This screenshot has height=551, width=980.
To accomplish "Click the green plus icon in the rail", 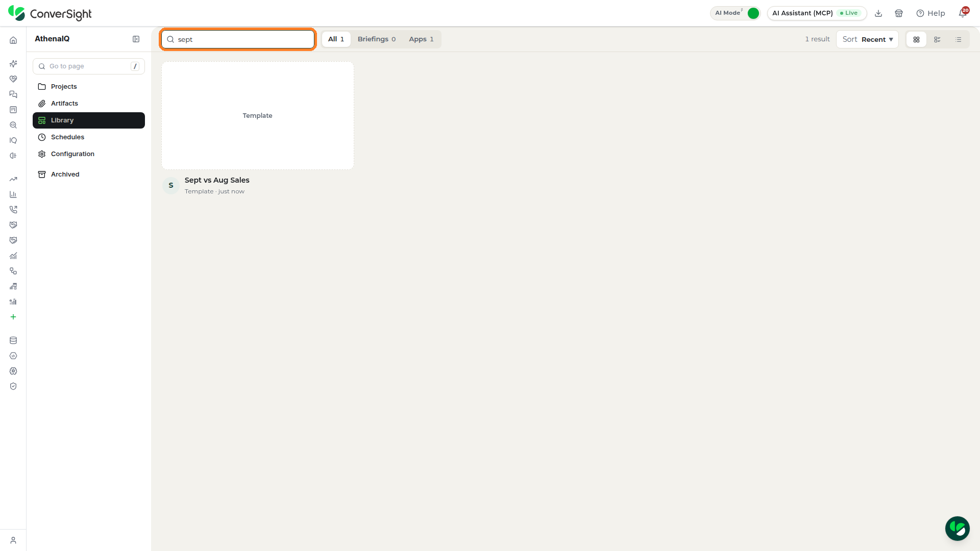I will (x=13, y=317).
